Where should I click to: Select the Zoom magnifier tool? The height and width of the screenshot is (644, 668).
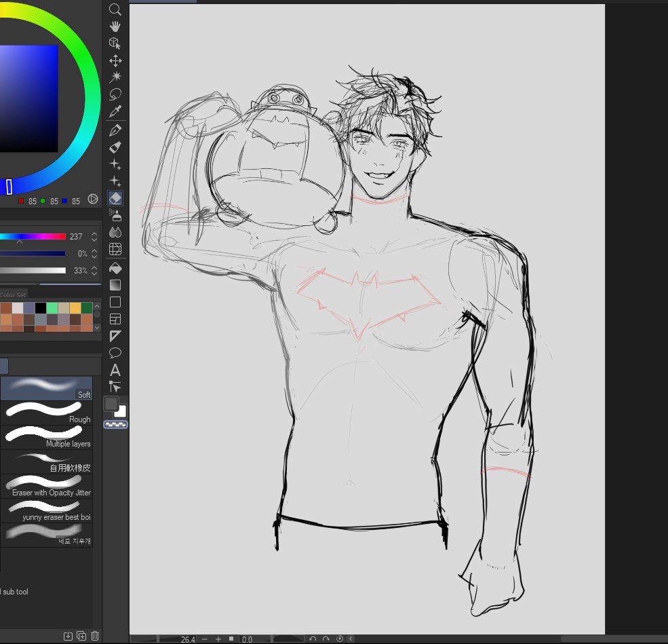(x=115, y=9)
